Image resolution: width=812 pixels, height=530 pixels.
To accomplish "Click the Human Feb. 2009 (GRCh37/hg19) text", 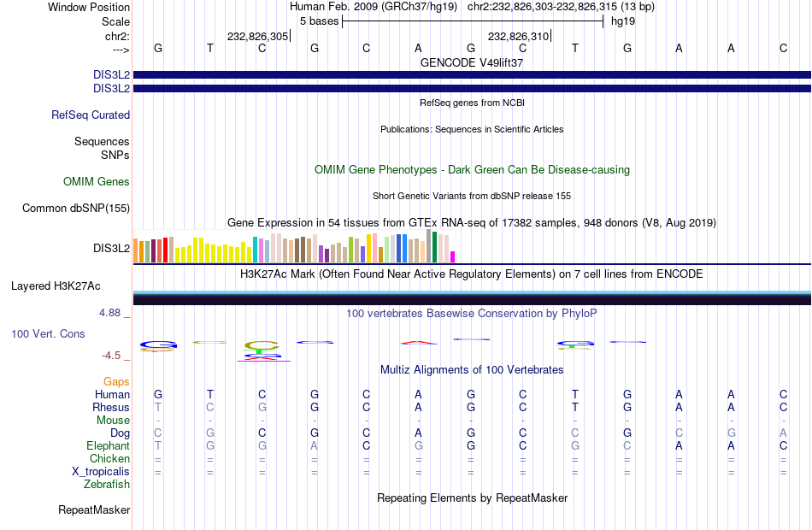I will click(x=374, y=7).
